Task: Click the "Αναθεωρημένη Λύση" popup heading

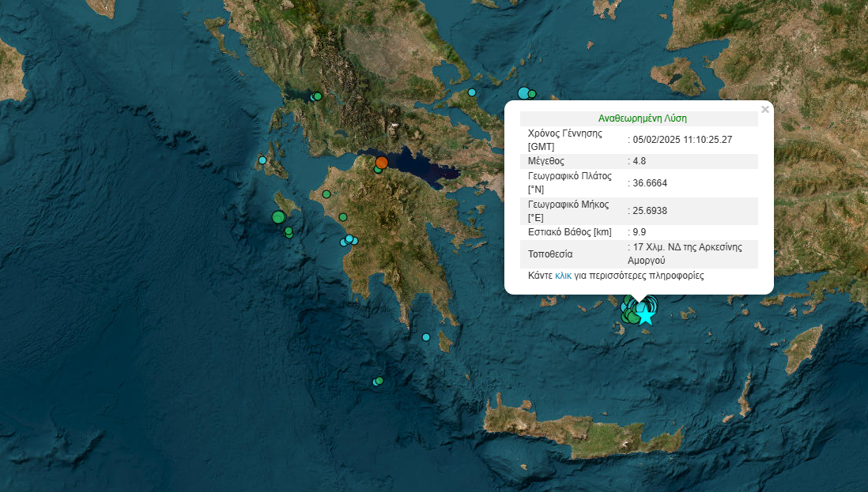Action: tap(642, 118)
